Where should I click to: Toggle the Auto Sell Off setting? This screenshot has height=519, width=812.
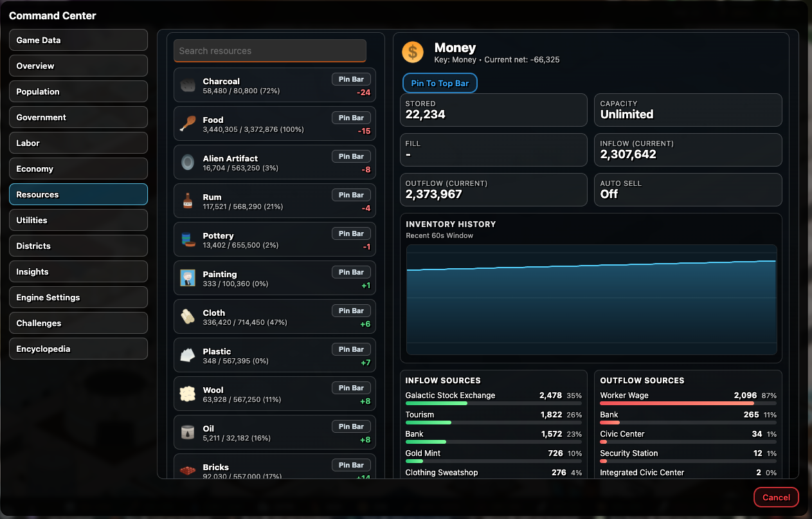tap(687, 190)
